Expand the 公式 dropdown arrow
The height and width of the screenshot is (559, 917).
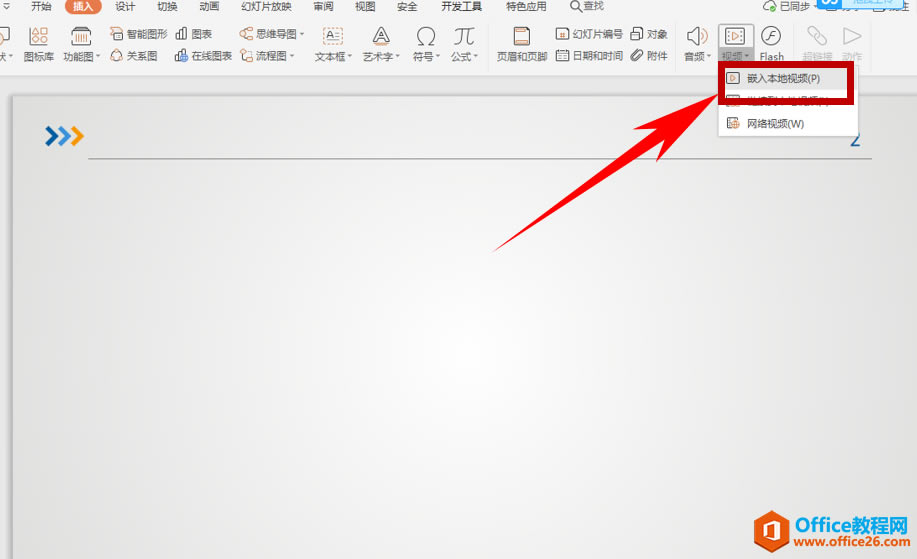pos(475,56)
